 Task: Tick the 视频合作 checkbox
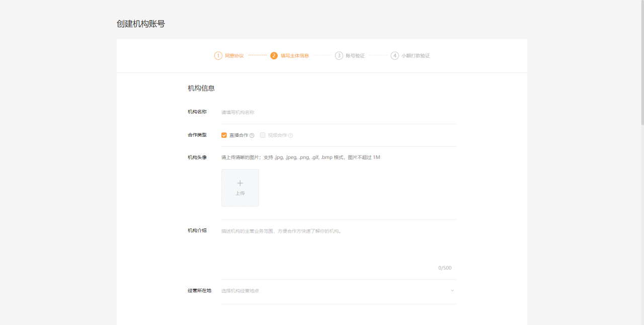[263, 135]
